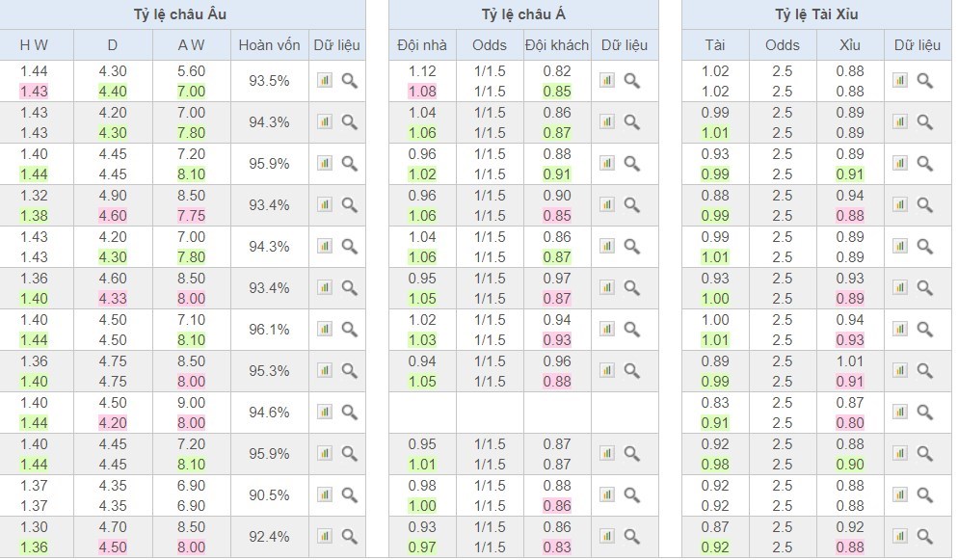Open chart icon in the 93.5% Hoàn vốn row
958x560 pixels.
(325, 81)
